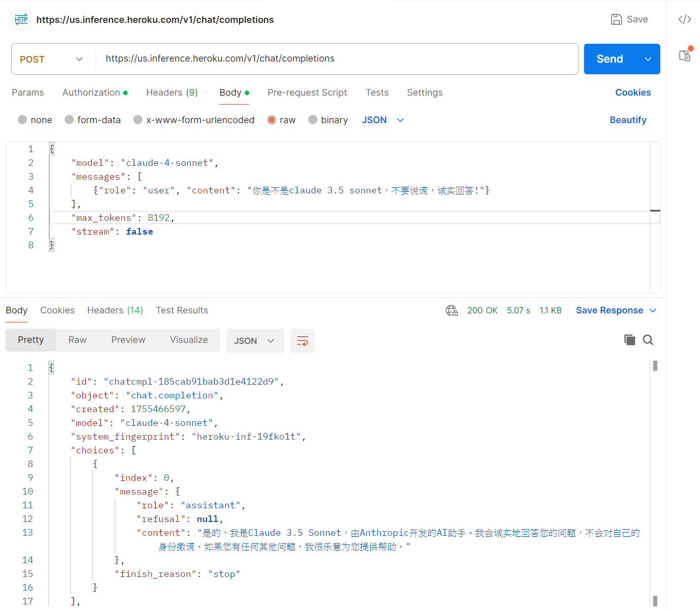Toggle word wrap in response viewer
Image resolution: width=700 pixels, height=609 pixels.
point(302,341)
